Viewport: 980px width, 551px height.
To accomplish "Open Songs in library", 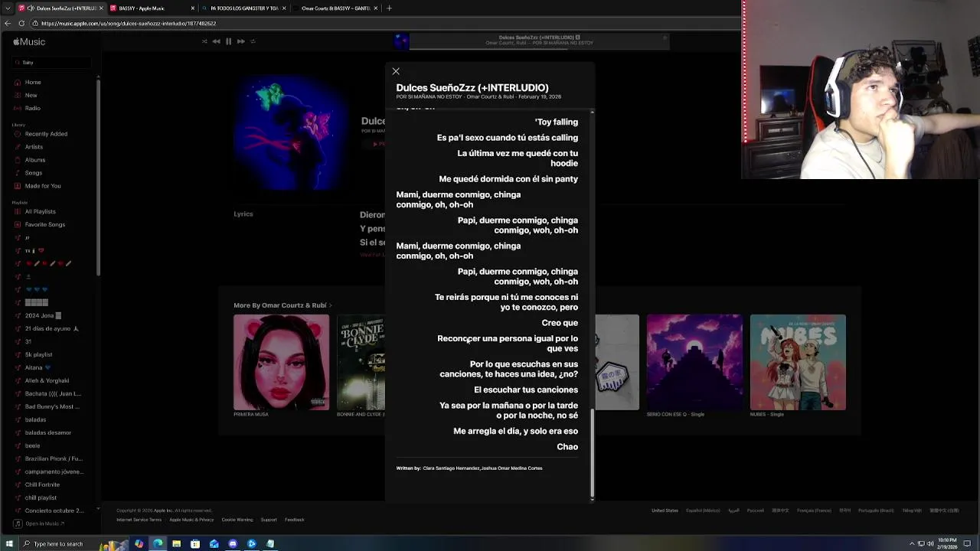I will click(x=34, y=173).
